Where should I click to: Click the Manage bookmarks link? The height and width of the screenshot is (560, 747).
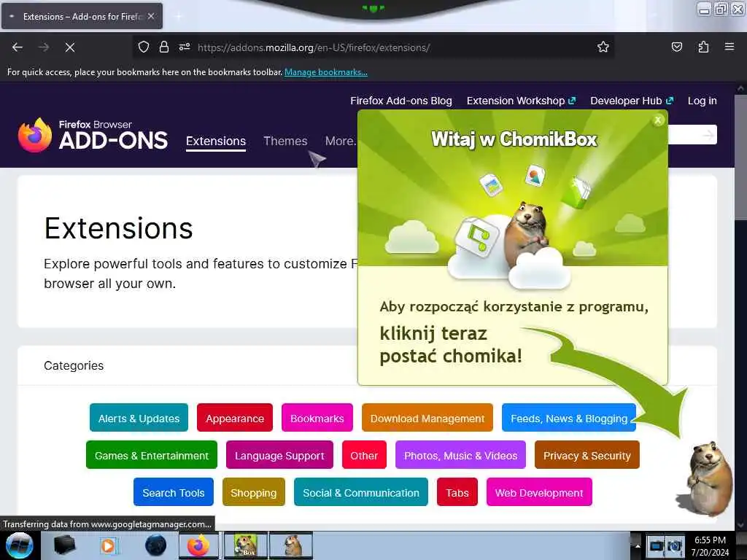(326, 72)
